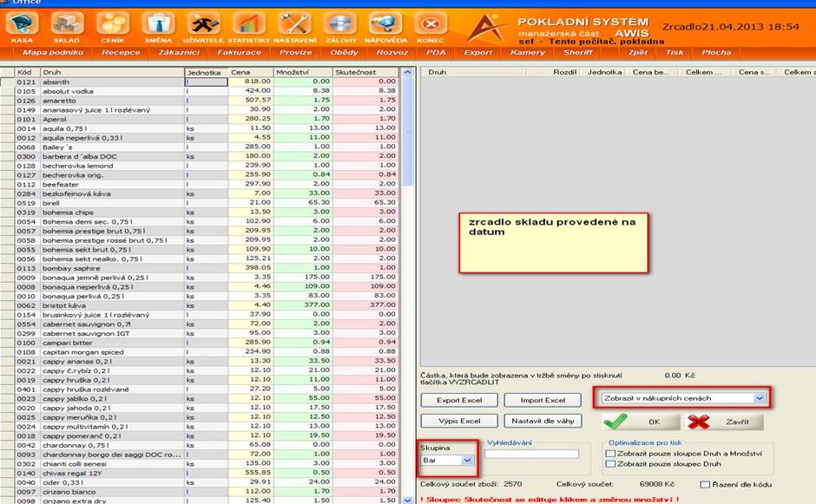
Task: Open the Plocha menu item
Action: click(x=716, y=53)
